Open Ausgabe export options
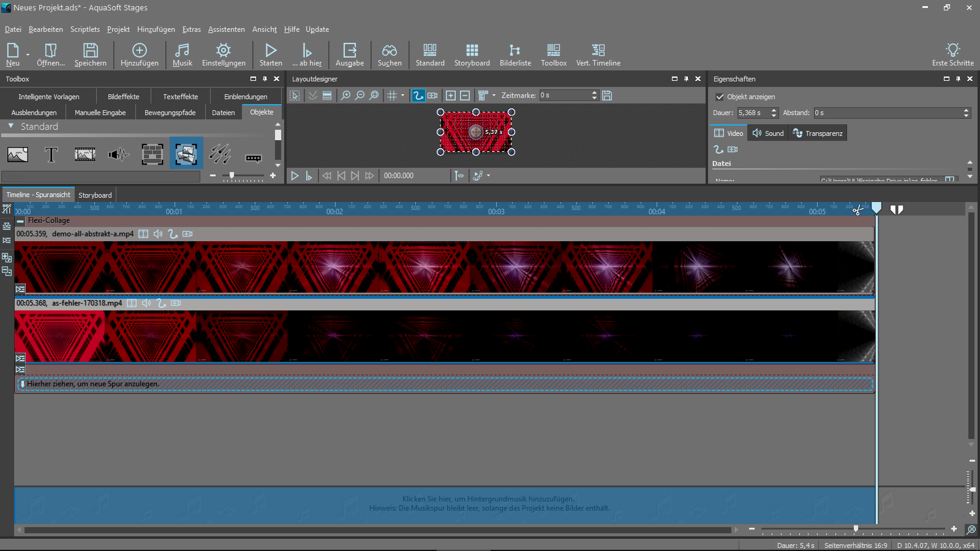Viewport: 980px width, 551px height. [349, 54]
